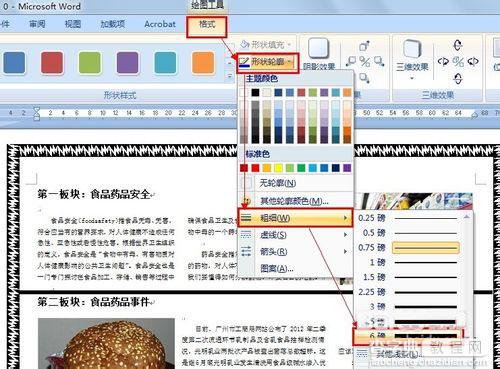Screen dimensions: 500x369
Task: Expand the 箭头(R) submenu
Action: pos(345,251)
